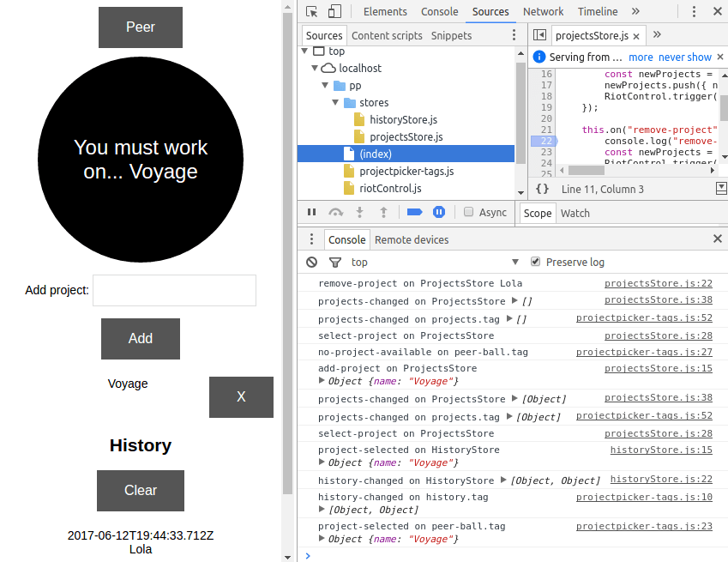
Task: Pause script execution in debugger
Action: 311,212
